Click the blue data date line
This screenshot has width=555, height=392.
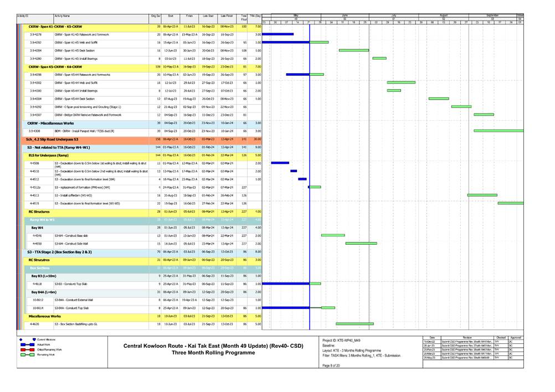(309, 166)
